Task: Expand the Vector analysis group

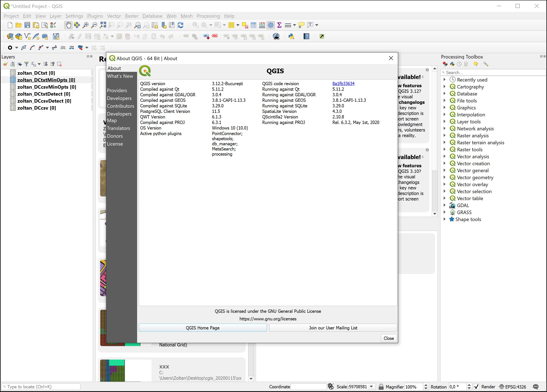Action: point(445,157)
